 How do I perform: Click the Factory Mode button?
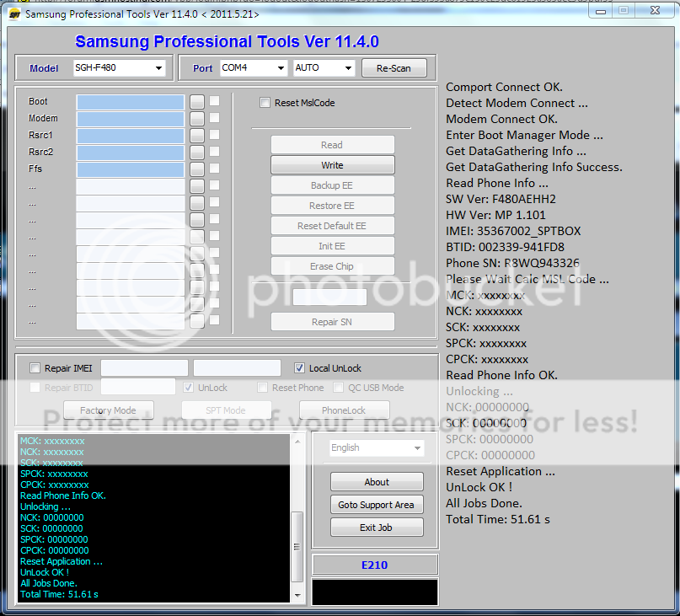pos(109,410)
